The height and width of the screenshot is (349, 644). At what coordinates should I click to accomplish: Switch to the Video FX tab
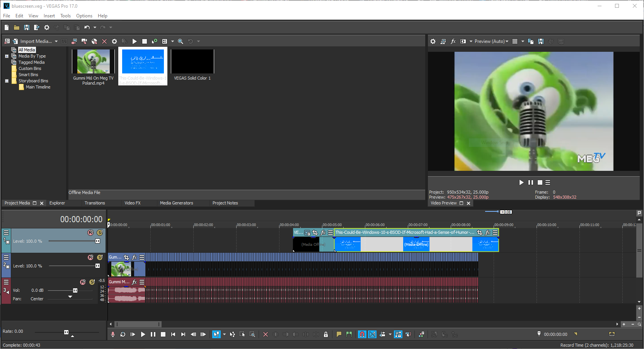tap(133, 203)
